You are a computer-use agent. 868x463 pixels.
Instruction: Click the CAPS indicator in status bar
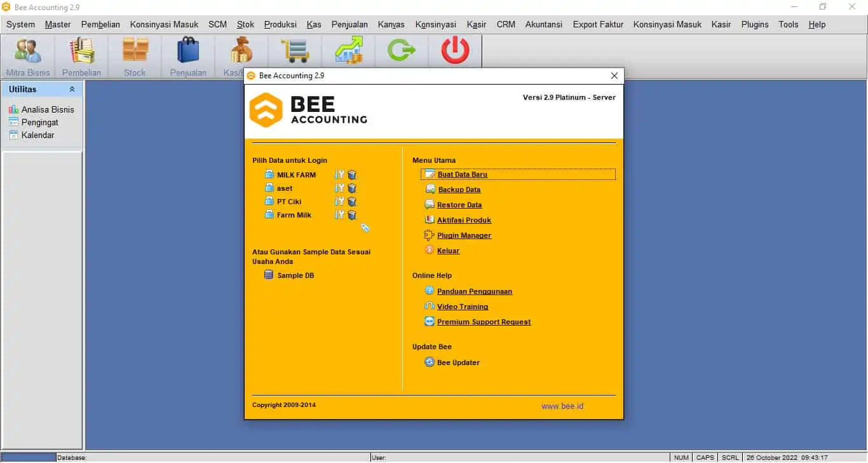705,457
